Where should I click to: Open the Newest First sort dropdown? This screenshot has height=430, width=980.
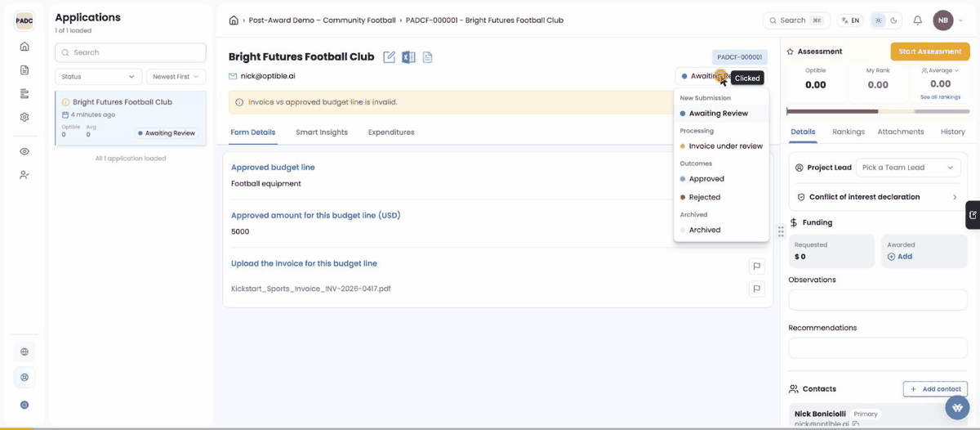176,77
